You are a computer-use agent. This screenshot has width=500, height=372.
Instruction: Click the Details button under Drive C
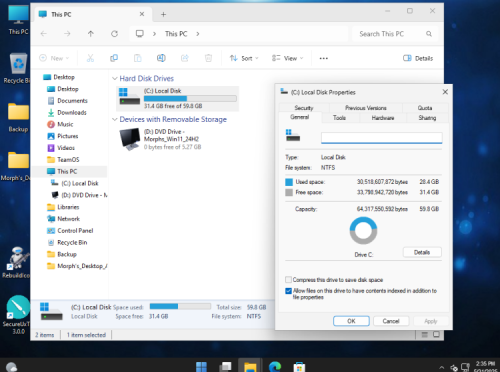pyautogui.click(x=422, y=252)
